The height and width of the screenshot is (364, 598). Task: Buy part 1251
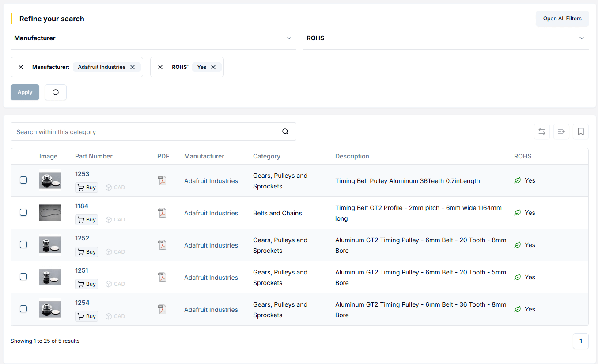click(87, 284)
